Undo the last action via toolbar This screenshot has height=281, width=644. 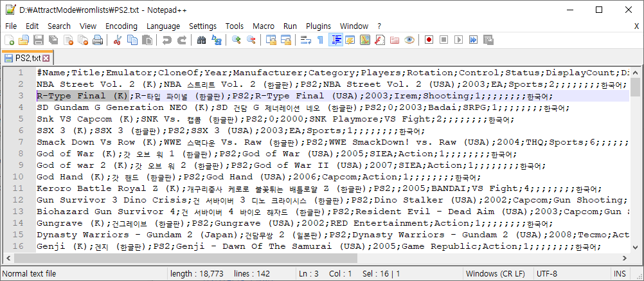click(x=166, y=40)
